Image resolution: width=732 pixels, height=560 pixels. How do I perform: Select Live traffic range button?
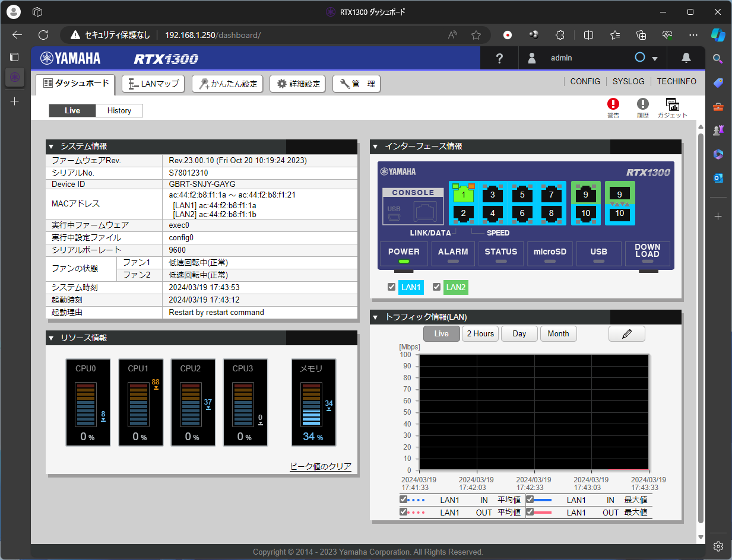click(442, 333)
